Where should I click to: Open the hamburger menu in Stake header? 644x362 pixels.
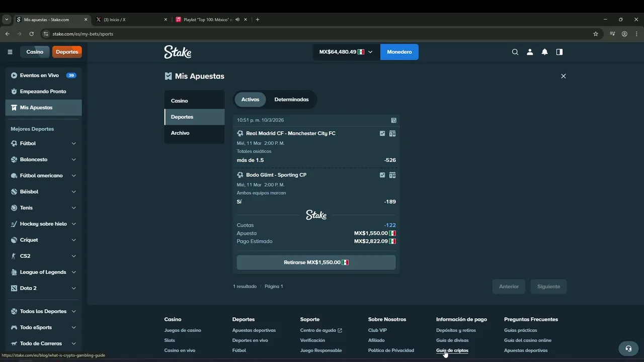[x=10, y=52]
